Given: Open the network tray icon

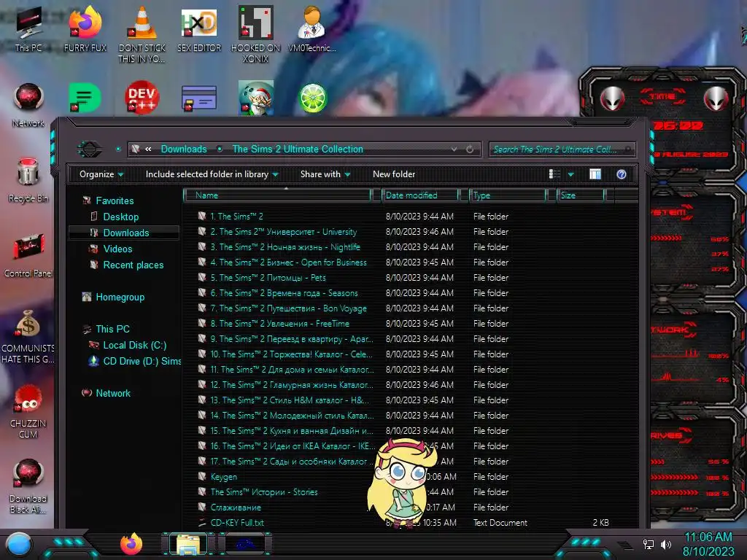Looking at the screenshot, I should [649, 544].
